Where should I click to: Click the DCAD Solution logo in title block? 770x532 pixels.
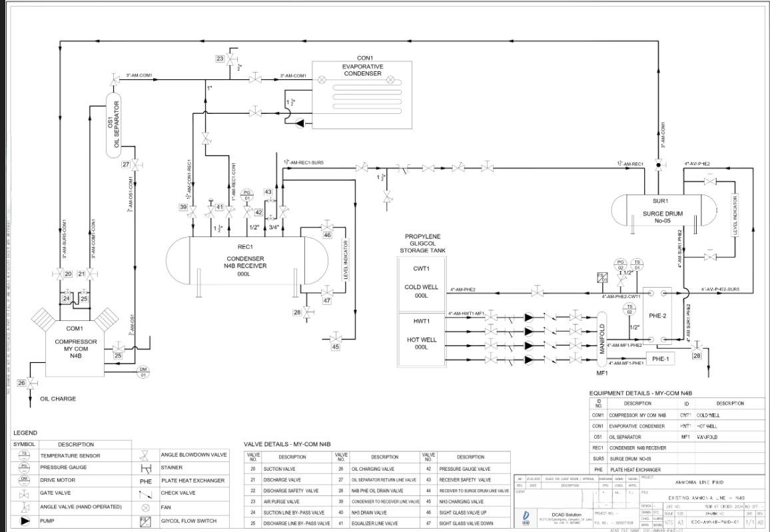pyautogui.click(x=526, y=517)
